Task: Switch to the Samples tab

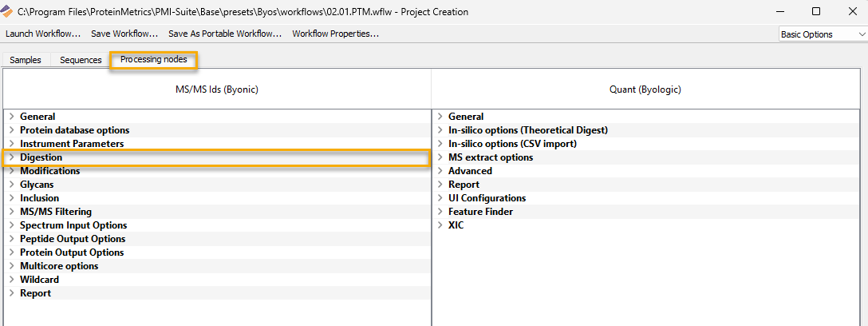Action: (26, 60)
